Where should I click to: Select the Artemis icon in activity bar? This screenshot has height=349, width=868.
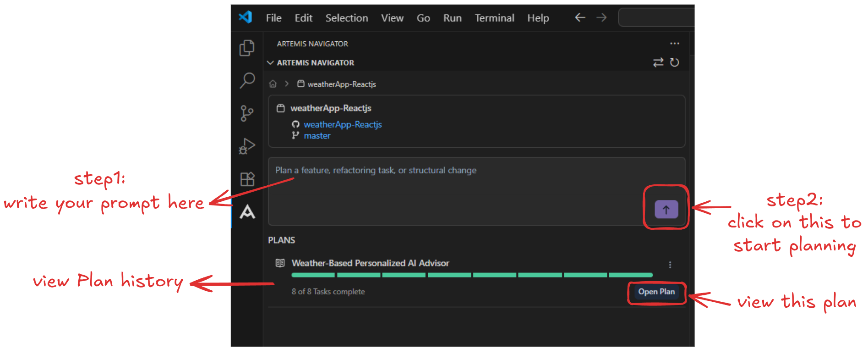pyautogui.click(x=247, y=212)
